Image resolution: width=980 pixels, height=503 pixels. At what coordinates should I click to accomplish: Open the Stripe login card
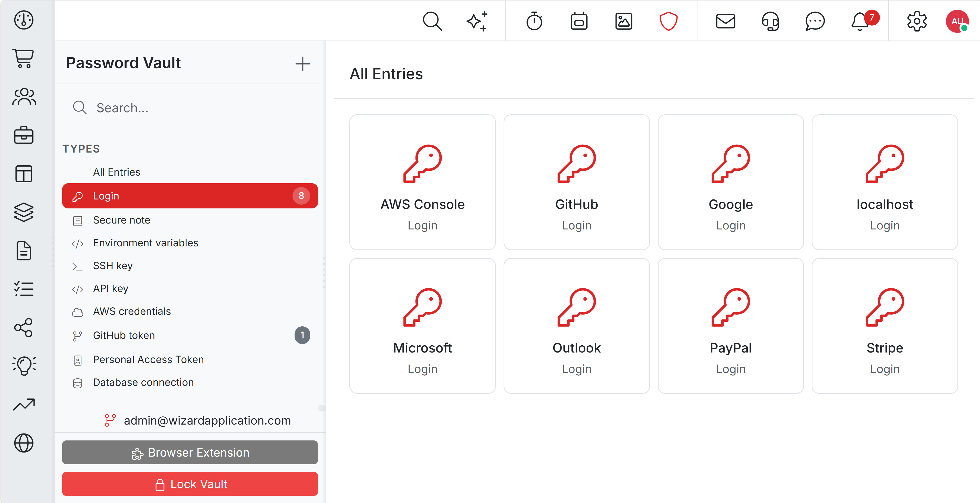[x=885, y=326]
